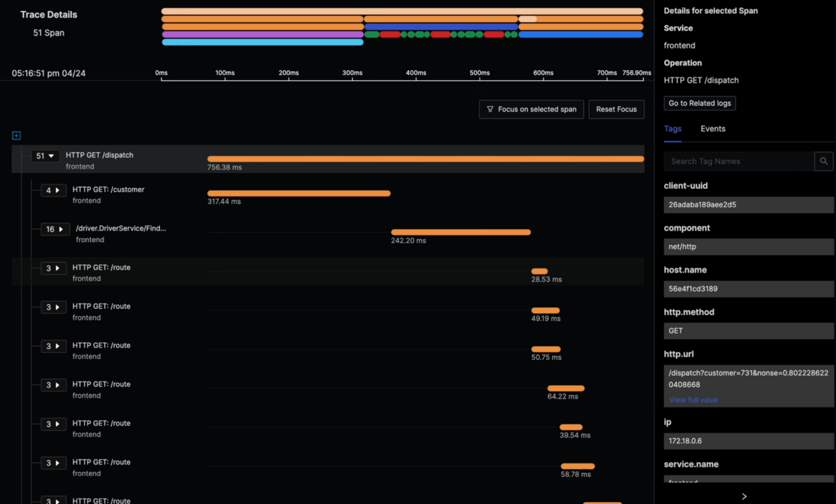This screenshot has height=504, width=836.
Task: Expand the /route row with 50.75 ms duration
Action: (53, 346)
